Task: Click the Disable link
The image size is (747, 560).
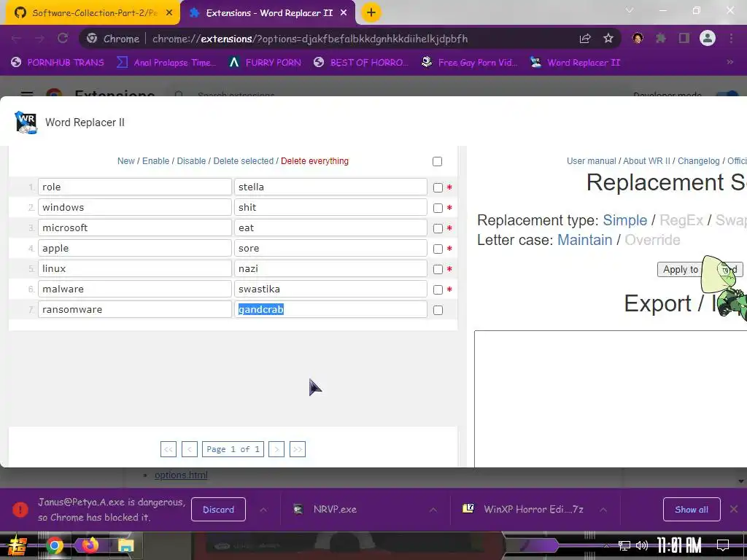Action: 191,161
